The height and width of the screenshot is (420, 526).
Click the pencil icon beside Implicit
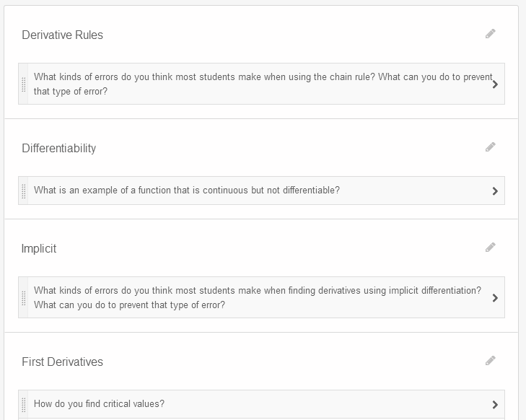(491, 248)
